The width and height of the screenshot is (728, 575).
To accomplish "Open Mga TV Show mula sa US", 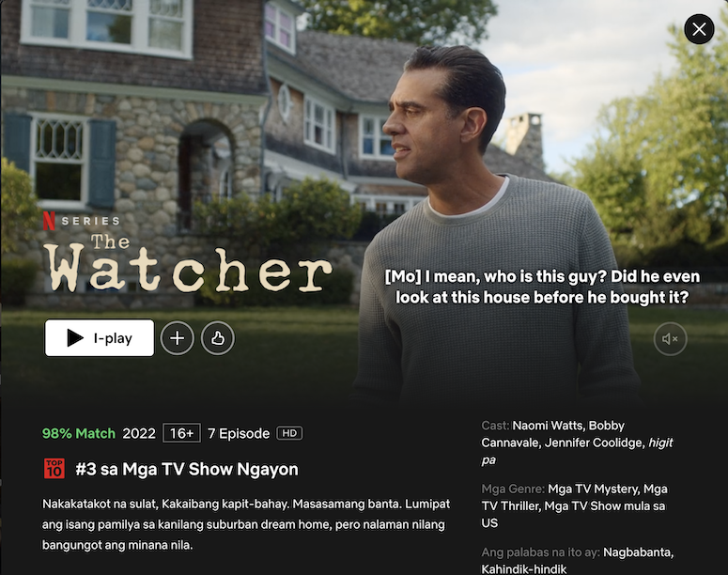I will coord(573,514).
